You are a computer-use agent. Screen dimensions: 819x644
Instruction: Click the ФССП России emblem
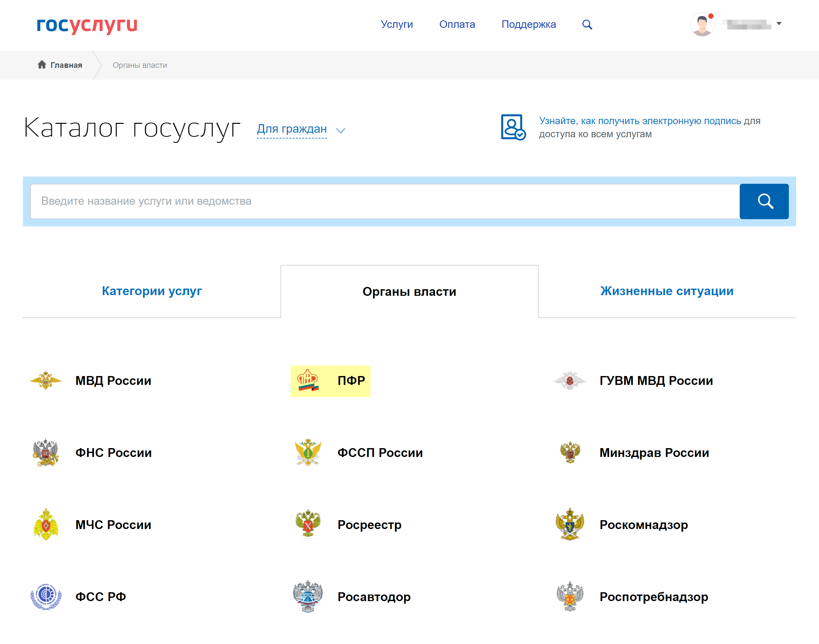click(x=308, y=452)
